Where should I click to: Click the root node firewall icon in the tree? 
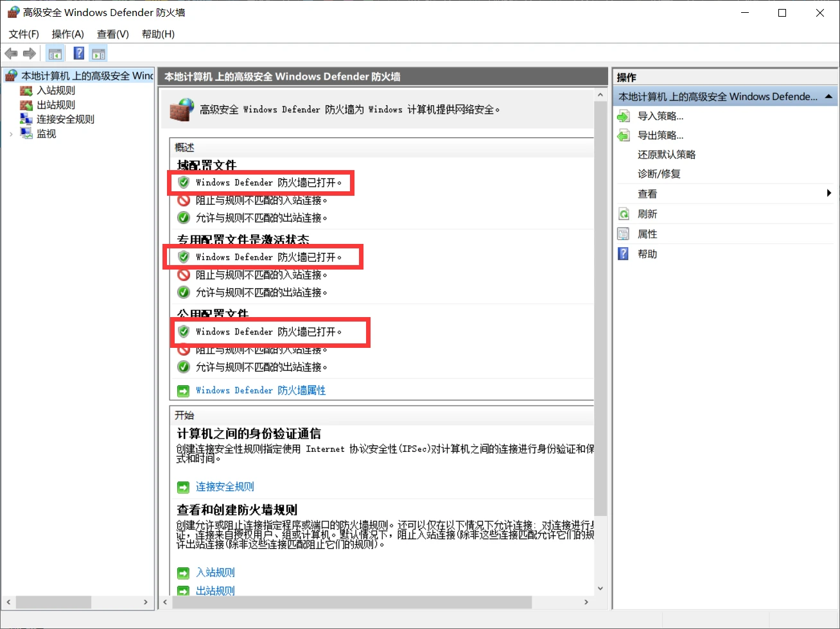click(x=12, y=76)
